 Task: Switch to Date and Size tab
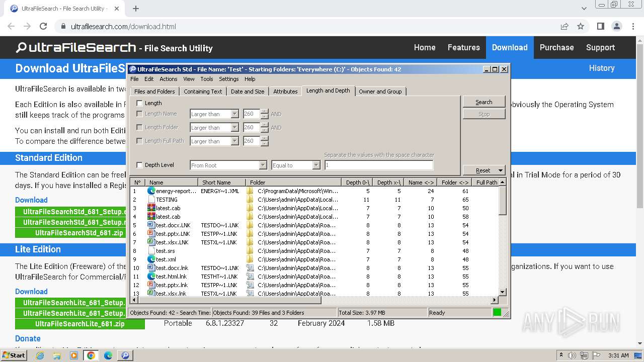point(248,92)
